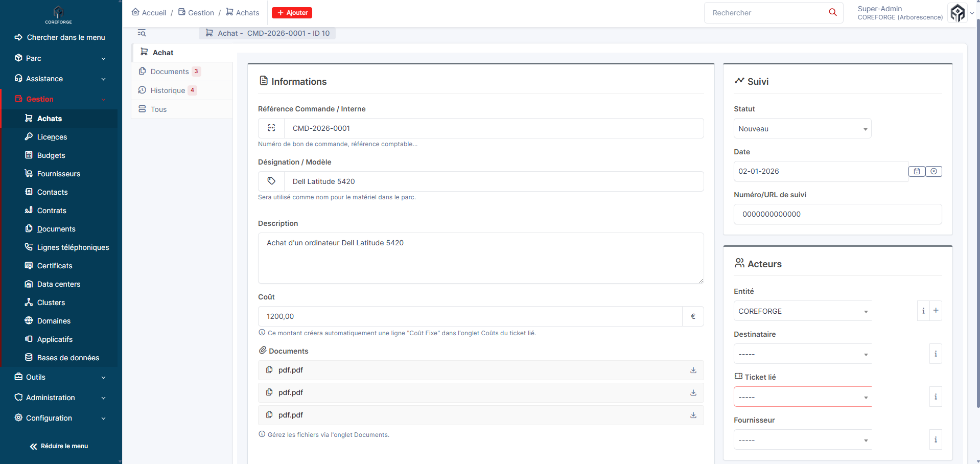980x464 pixels.
Task: Open the date calendar picker icon
Action: point(917,172)
